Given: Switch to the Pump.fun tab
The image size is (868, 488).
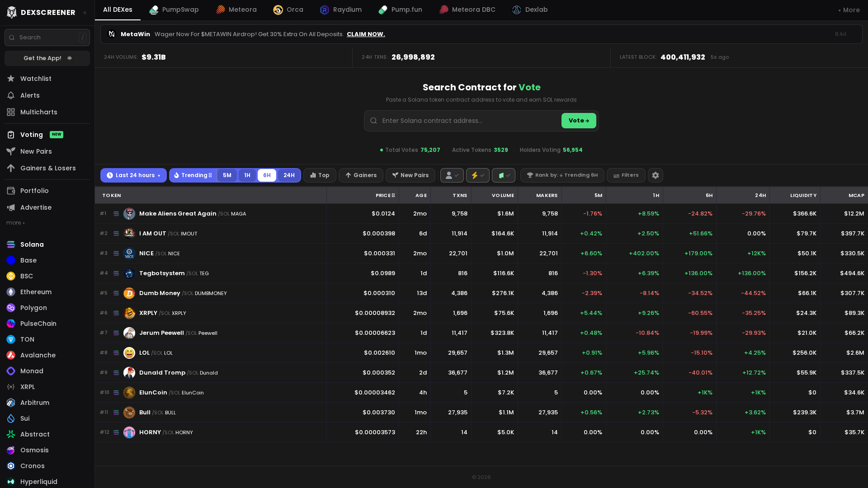Looking at the screenshot, I should pos(401,10).
